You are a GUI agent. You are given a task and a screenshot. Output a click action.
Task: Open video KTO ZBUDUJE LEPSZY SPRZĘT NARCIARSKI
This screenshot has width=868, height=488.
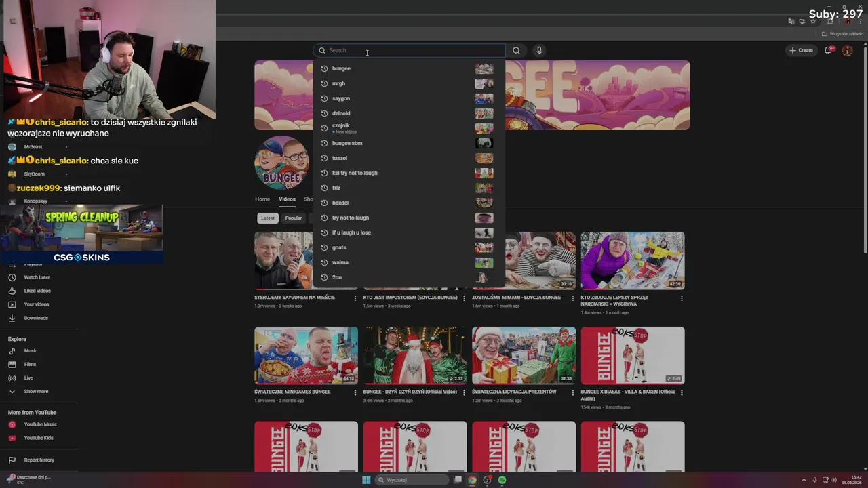(633, 260)
